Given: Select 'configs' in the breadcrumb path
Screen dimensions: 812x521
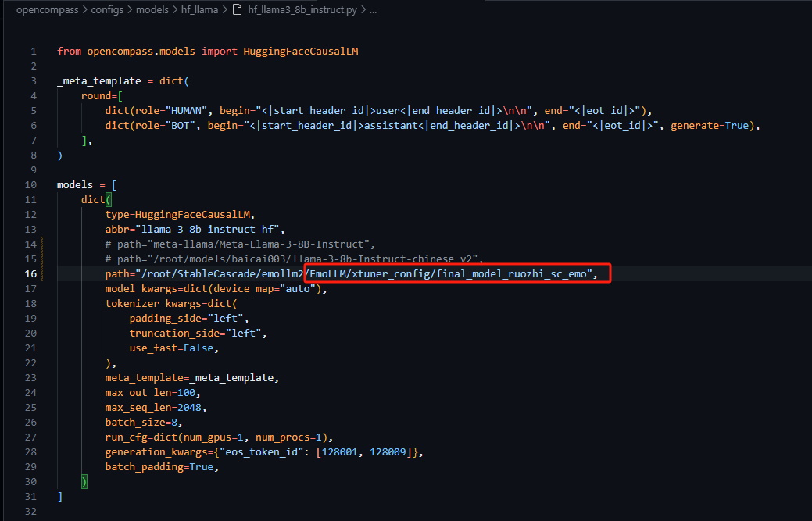Looking at the screenshot, I should pyautogui.click(x=107, y=10).
